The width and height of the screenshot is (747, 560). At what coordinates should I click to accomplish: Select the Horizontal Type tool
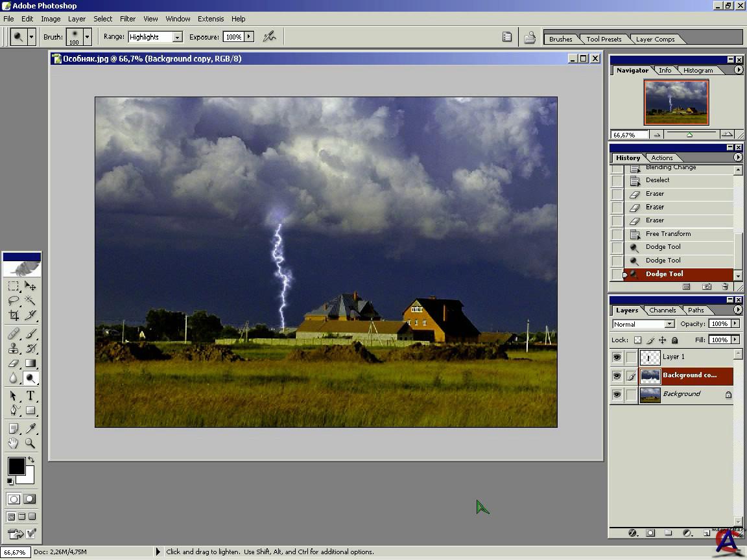(x=30, y=395)
